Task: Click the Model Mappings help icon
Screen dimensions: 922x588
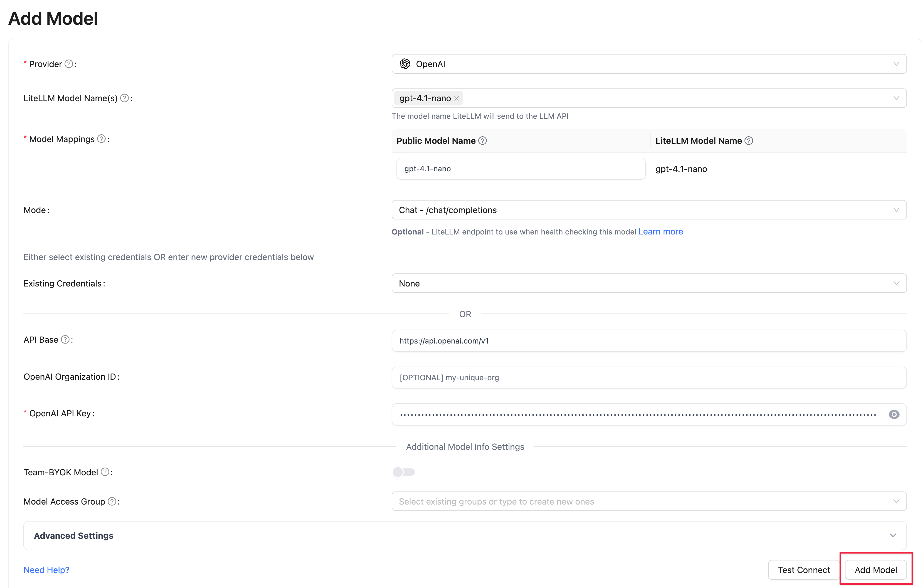Action: (102, 139)
